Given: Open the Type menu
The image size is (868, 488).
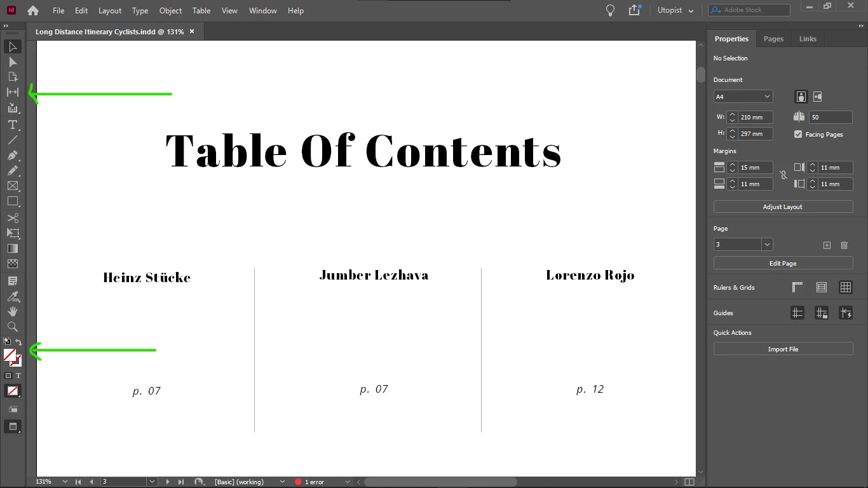Looking at the screenshot, I should coord(140,10).
